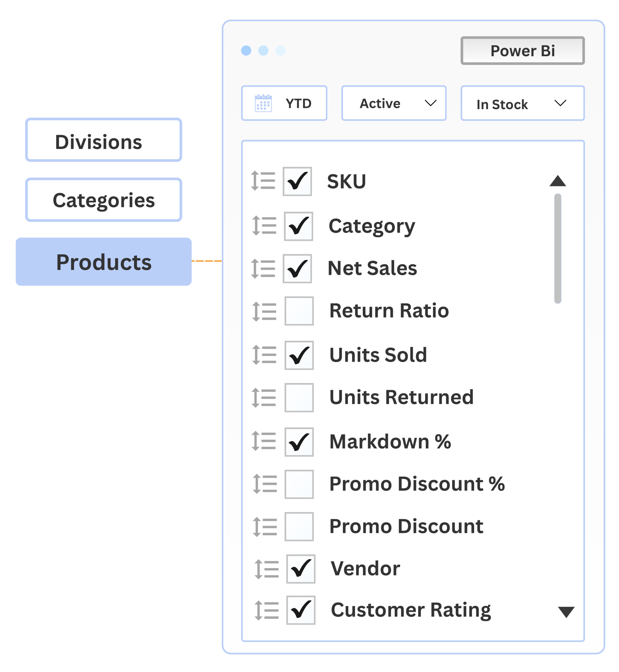Disable the Markdown % checkbox
The width and height of the screenshot is (619, 672).
coord(299,442)
